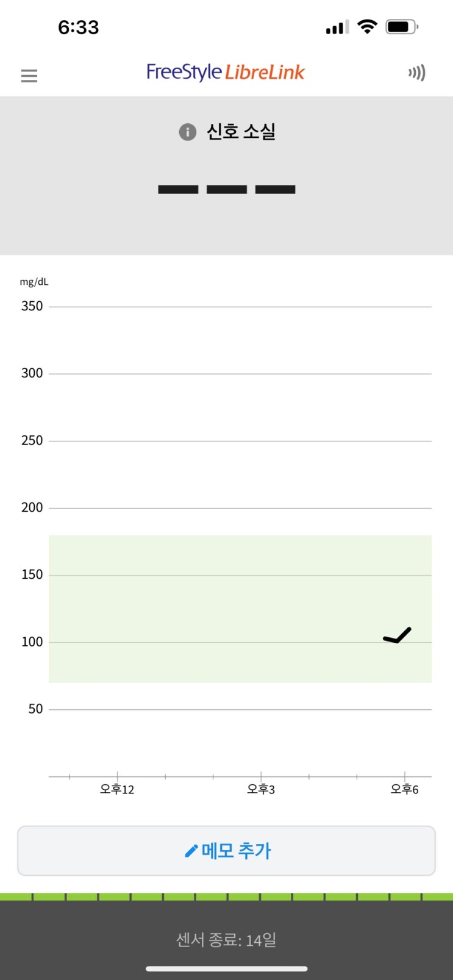Tap the cellular signal bars
This screenshot has width=453, height=980.
click(337, 27)
